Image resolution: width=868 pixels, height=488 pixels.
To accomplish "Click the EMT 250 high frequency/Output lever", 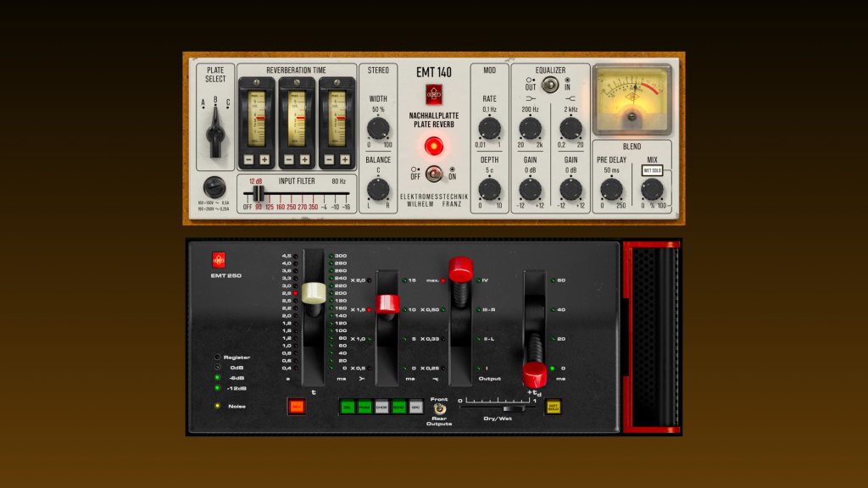I will [460, 269].
